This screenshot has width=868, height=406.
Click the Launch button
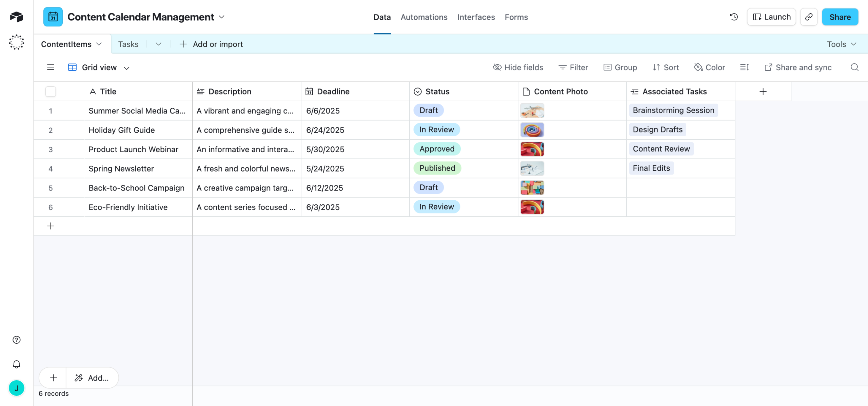771,17
